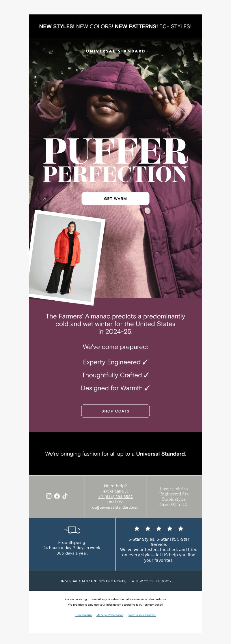Open the Instagram icon in footer

point(49,496)
